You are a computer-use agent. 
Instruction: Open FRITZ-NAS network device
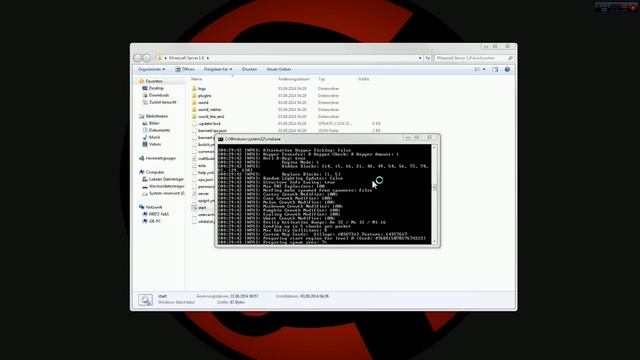pyautogui.click(x=156, y=214)
